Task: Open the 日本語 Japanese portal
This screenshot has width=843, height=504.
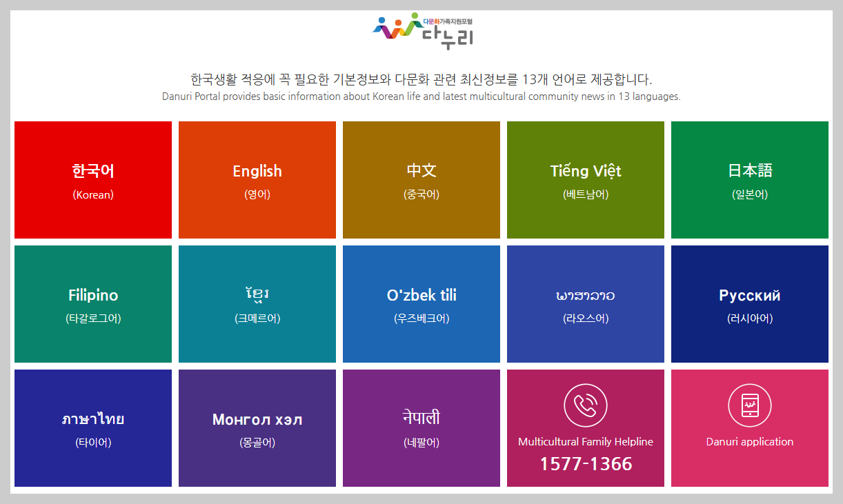Action: tap(749, 179)
